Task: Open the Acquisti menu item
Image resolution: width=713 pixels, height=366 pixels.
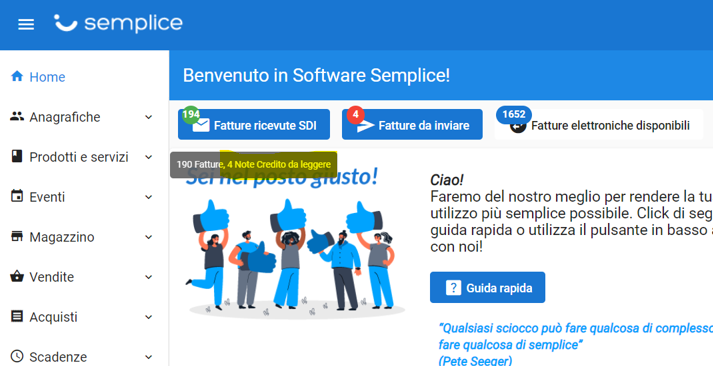Action: click(84, 316)
